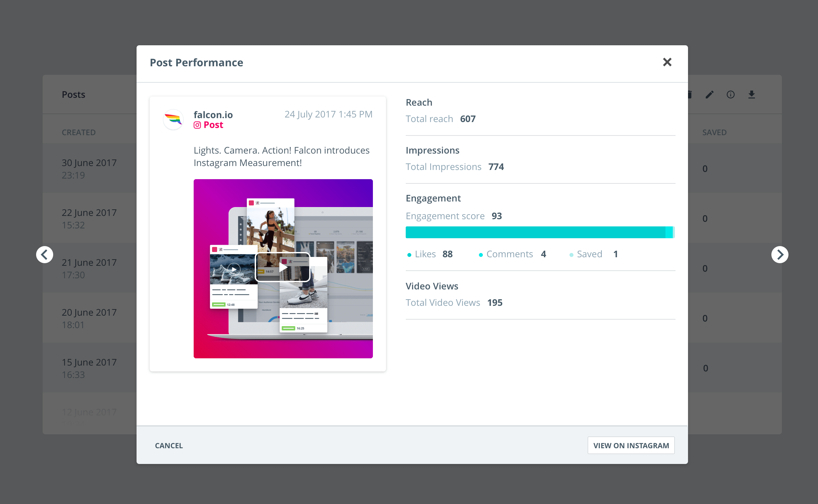
Task: Click VIEW ON INSTAGRAM button
Action: click(631, 445)
